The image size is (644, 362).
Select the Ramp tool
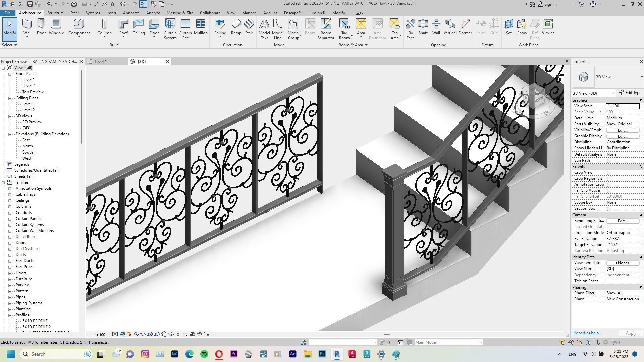point(236,27)
